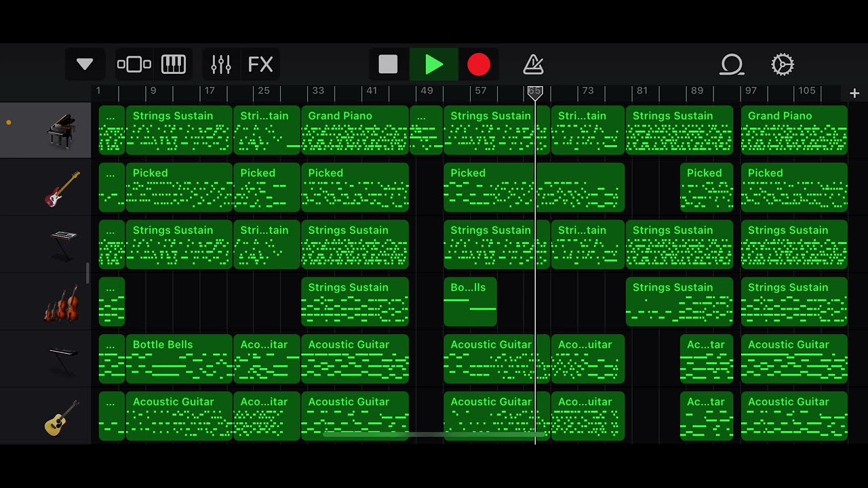Start recording with the red Record button
Screen dimensions: 868x488
tap(479, 64)
